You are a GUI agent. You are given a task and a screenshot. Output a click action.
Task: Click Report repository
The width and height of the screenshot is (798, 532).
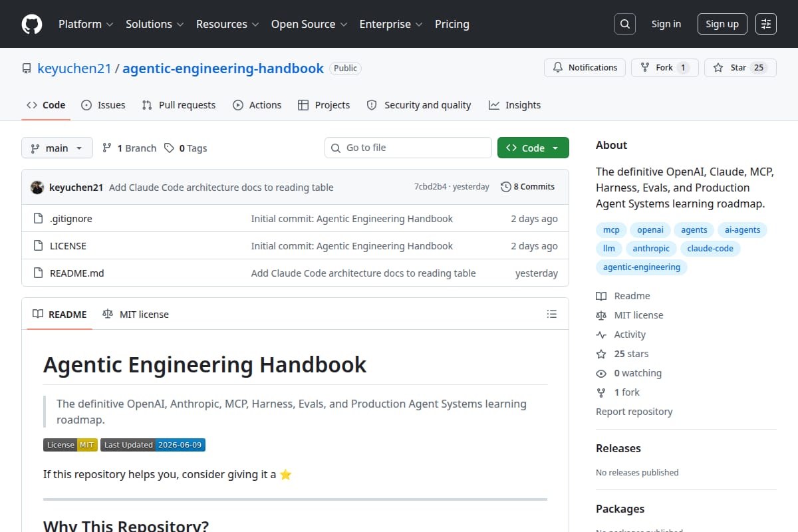634,412
